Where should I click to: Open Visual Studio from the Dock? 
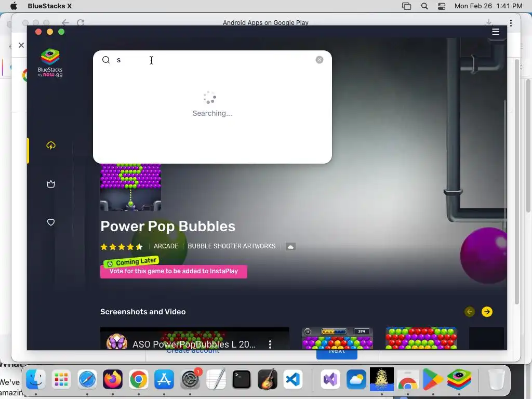point(330,379)
